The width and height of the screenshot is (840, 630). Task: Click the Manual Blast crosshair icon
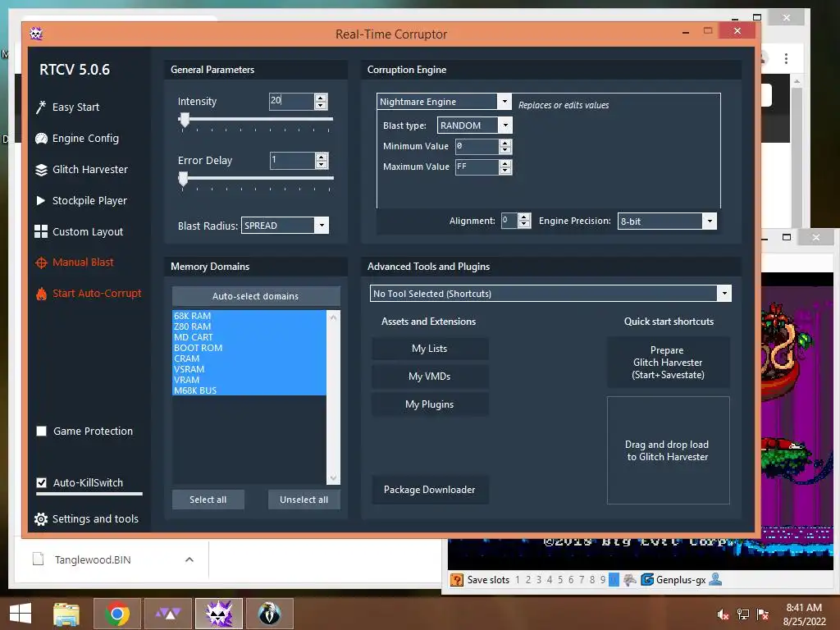click(x=41, y=262)
